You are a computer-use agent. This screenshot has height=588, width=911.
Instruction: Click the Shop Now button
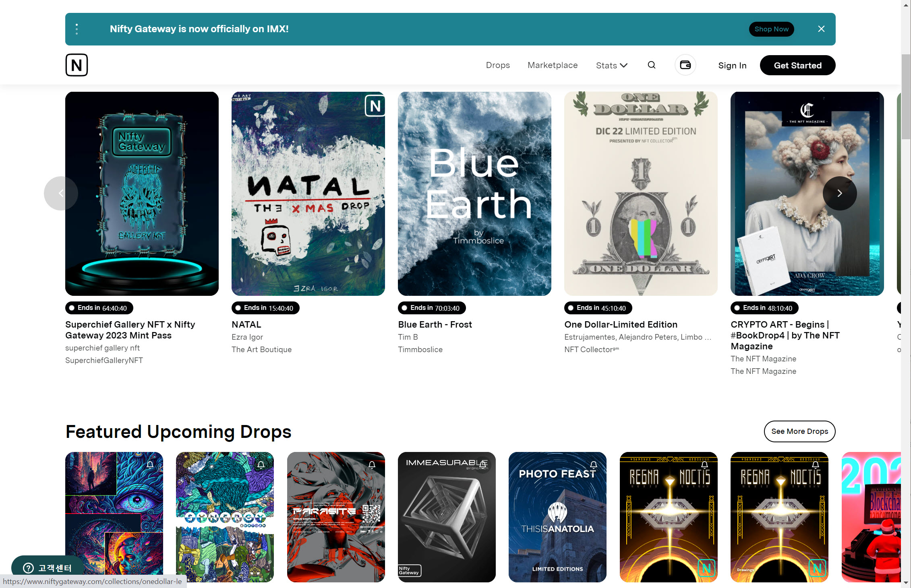pos(771,29)
